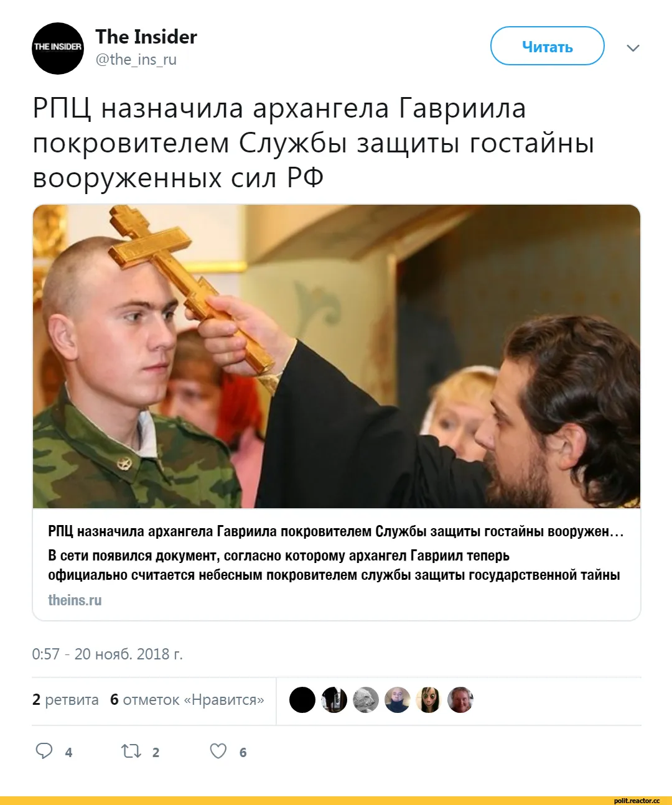View 6 отметок «Нравится» list
The image size is (672, 805).
coord(187,700)
